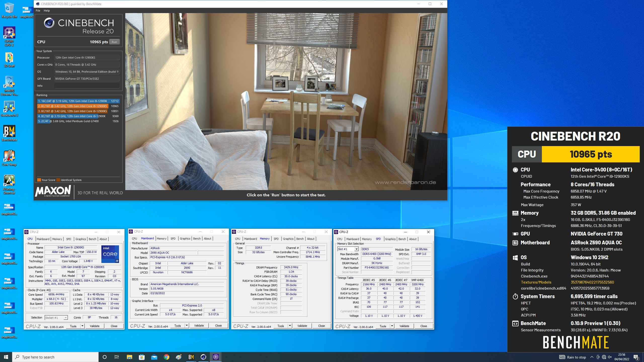Expand Tools dropdown arrow in first CPU-Z window
Screen dimensions: 644x362
[x=82, y=326]
